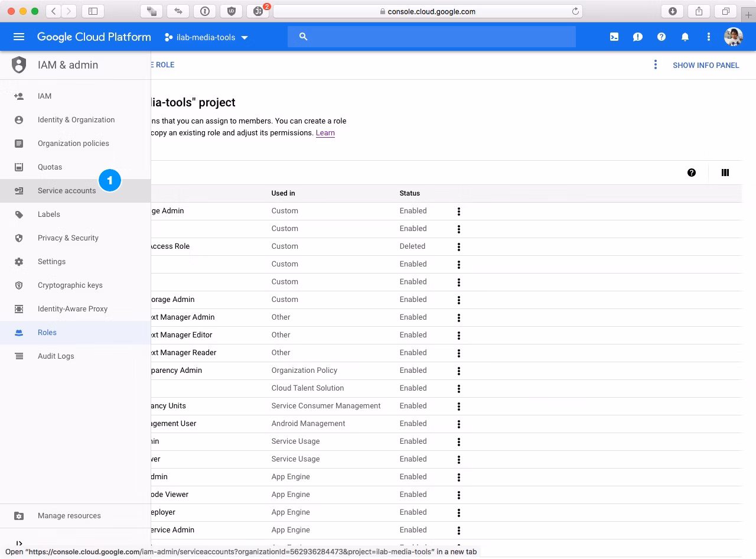Open Settings in IAM sidebar

click(76, 261)
